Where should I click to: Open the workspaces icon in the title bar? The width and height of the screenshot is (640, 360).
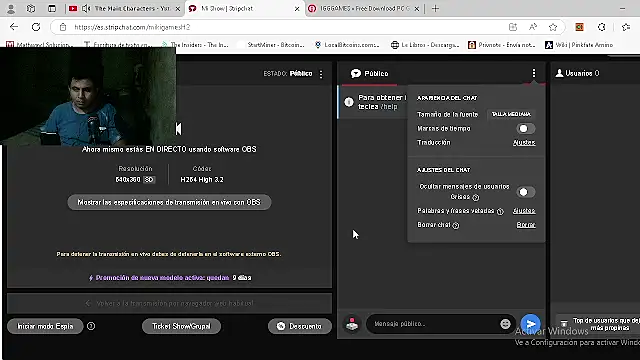point(31,9)
